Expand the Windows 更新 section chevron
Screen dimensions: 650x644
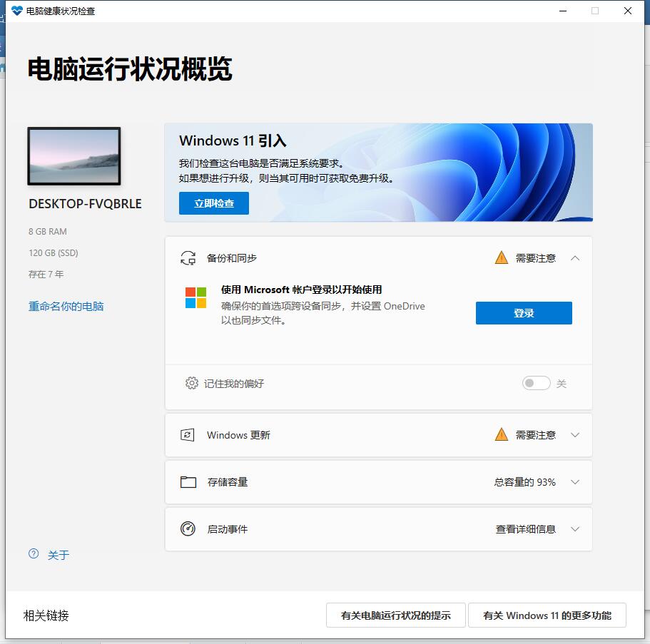coord(575,435)
